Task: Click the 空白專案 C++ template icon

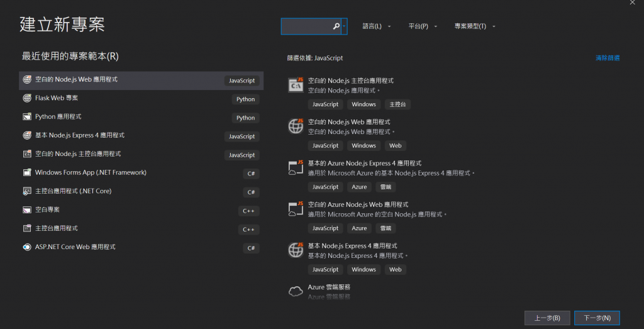Action: click(x=27, y=210)
